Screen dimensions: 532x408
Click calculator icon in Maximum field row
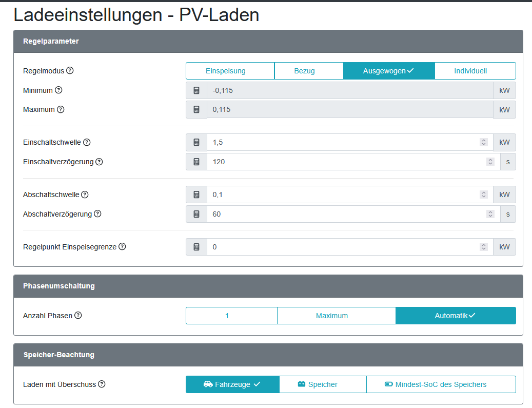(x=196, y=110)
